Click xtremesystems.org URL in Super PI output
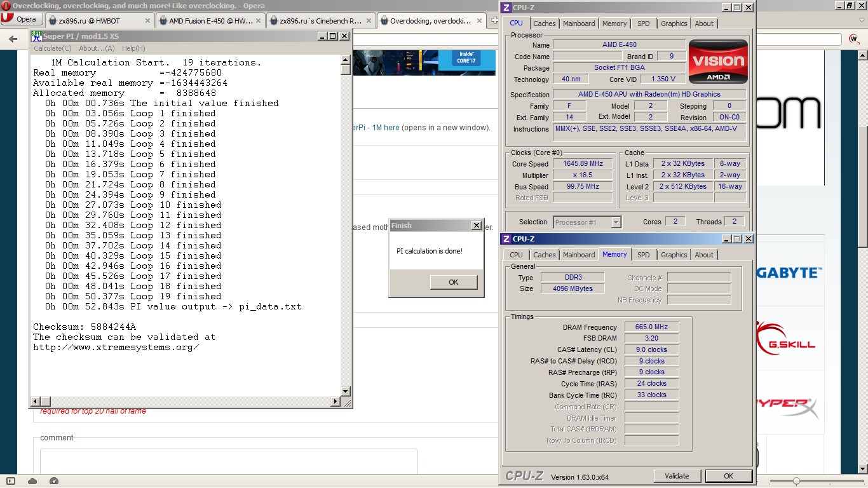Image resolution: width=868 pixels, height=488 pixels. [x=116, y=348]
